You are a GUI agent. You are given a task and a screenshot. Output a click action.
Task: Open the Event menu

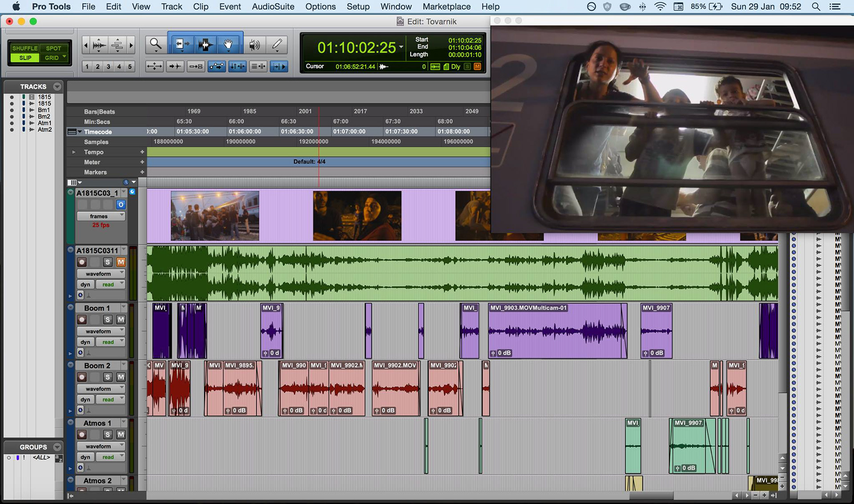pyautogui.click(x=230, y=7)
